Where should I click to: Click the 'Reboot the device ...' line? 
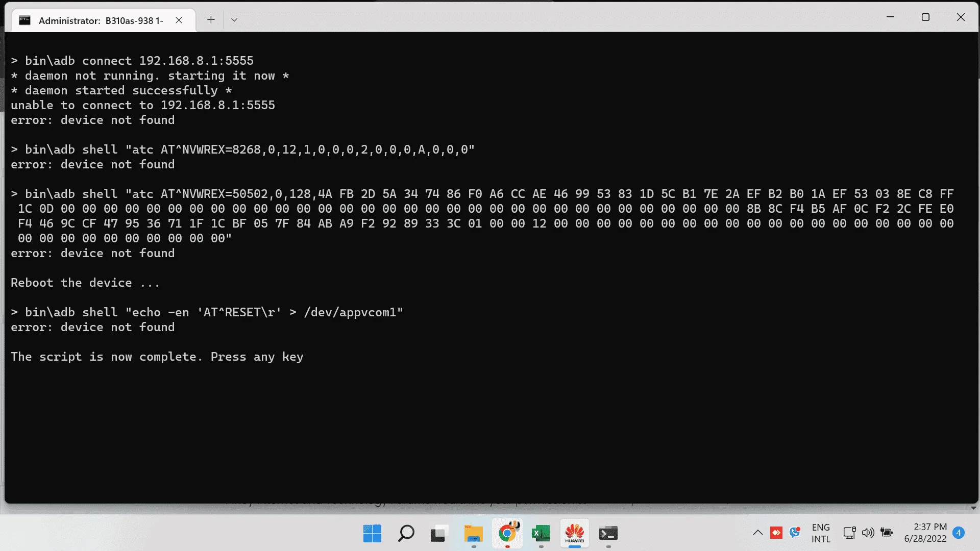coord(85,283)
